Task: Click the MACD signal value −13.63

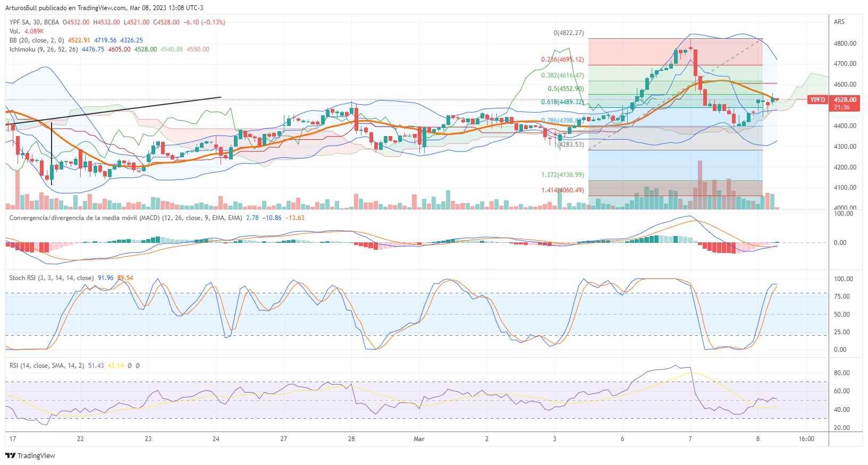Action: (x=295, y=218)
